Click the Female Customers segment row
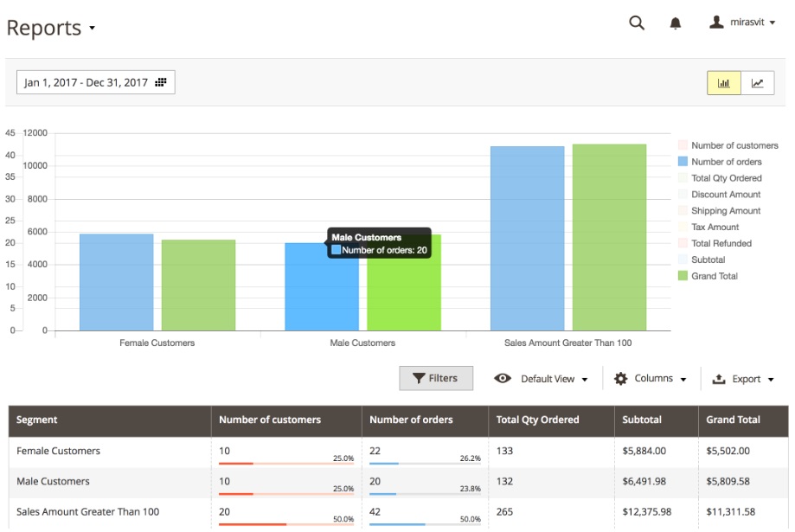 58,451
